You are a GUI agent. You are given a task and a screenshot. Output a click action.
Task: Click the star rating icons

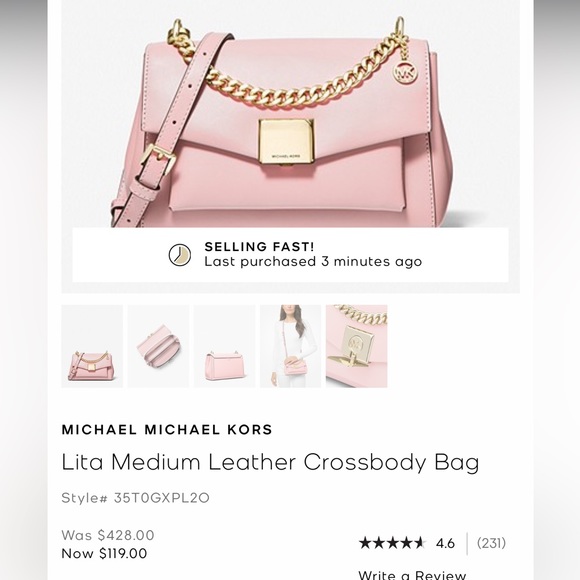(x=392, y=543)
